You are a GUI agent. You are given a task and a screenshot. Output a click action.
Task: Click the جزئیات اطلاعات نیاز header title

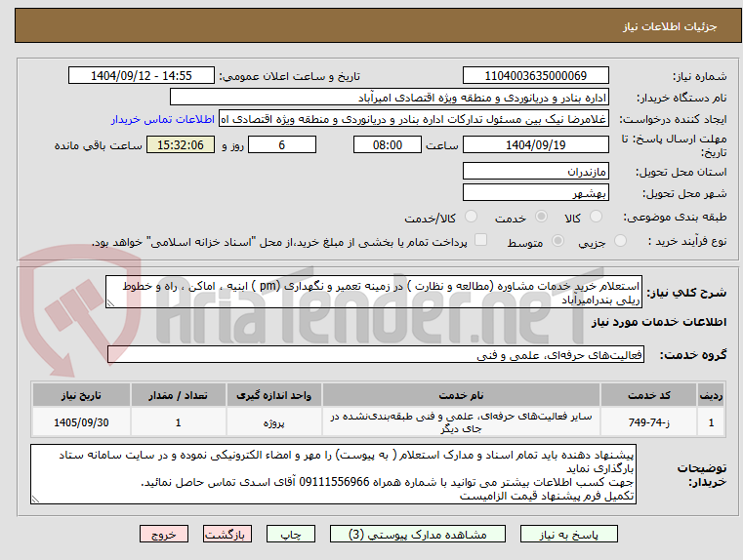[x=670, y=26]
